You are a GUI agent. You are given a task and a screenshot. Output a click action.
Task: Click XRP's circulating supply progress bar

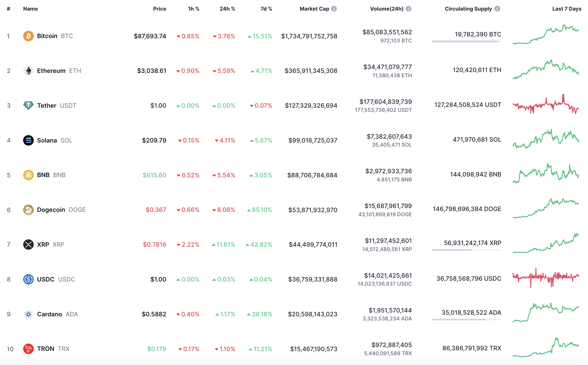(466, 250)
